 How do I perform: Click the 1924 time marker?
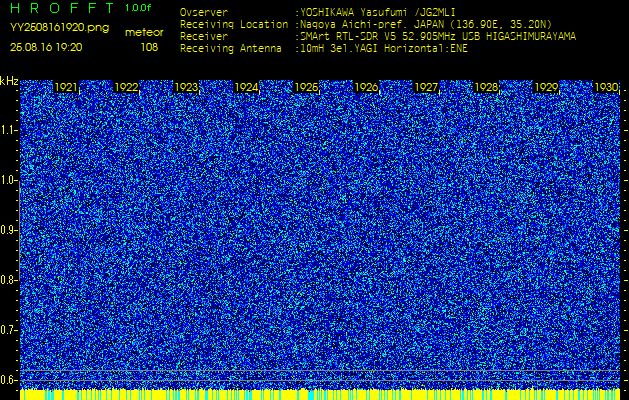click(x=246, y=87)
